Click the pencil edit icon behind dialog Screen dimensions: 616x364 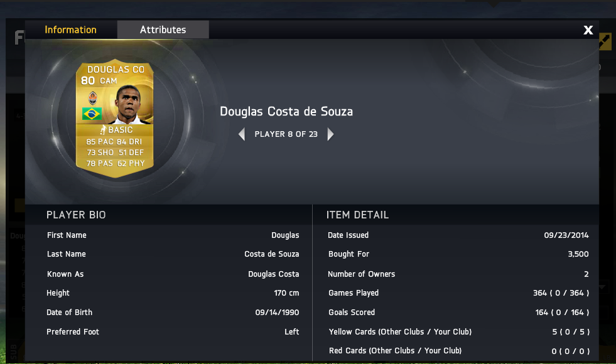(x=605, y=41)
